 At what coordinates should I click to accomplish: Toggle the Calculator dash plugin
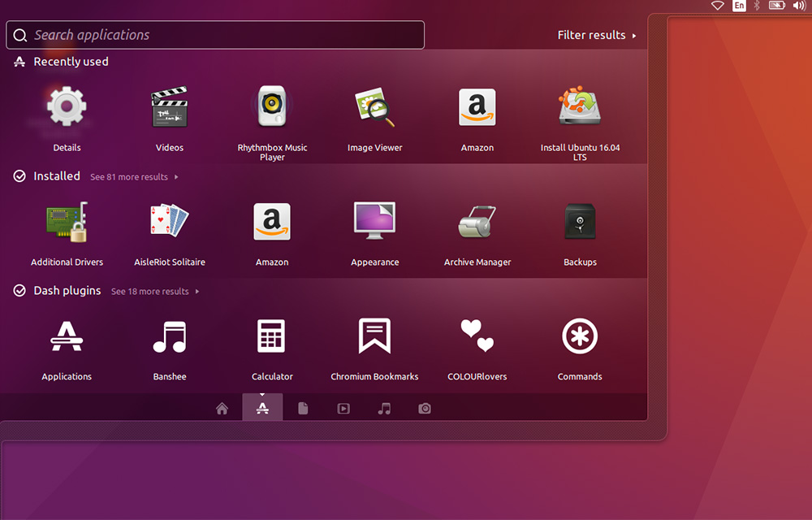tap(272, 336)
